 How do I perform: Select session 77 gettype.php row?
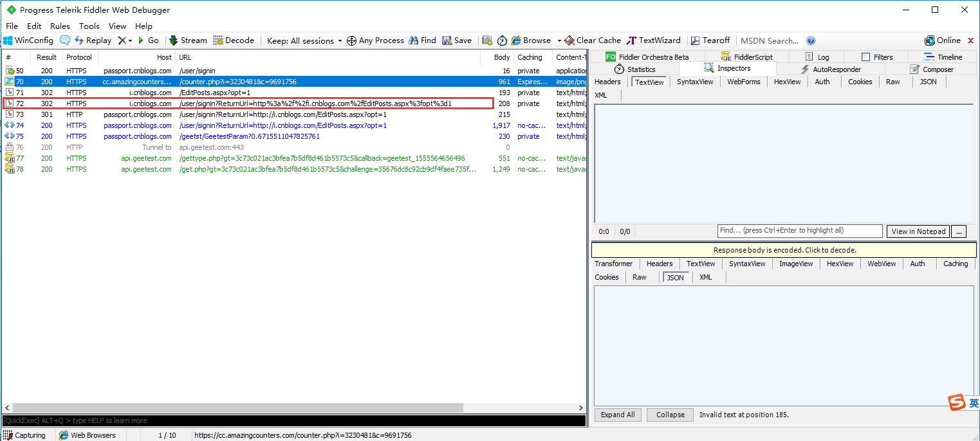click(293, 158)
